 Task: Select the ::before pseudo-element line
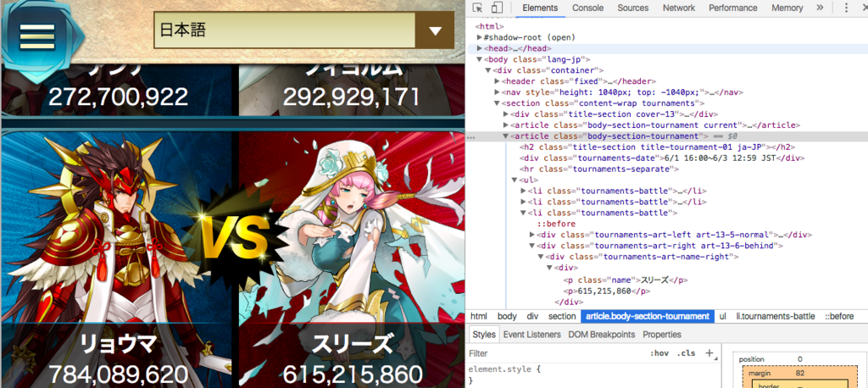coord(556,224)
